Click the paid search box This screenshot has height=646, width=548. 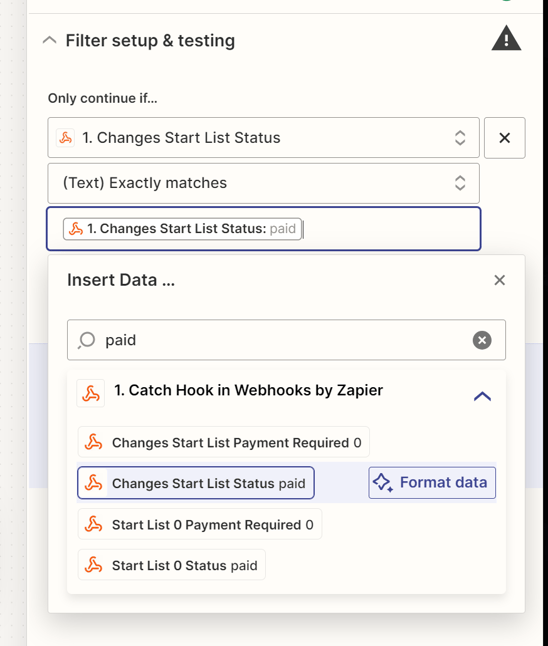click(x=286, y=340)
